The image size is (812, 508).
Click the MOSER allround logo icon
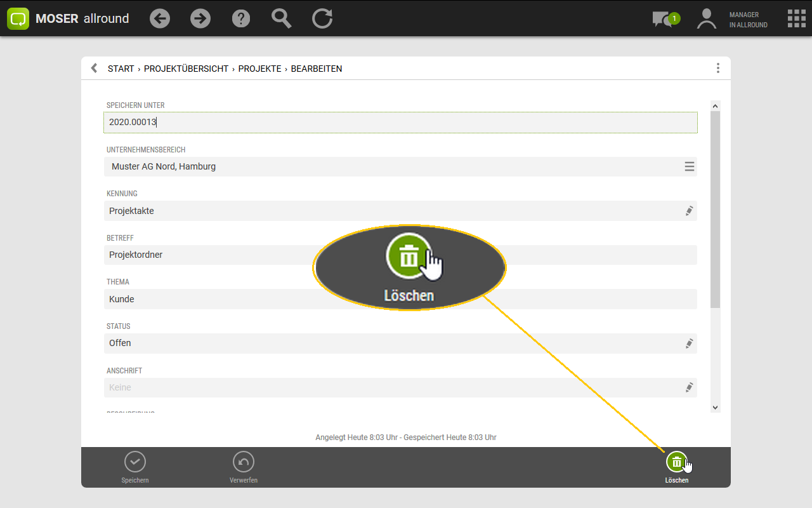18,18
